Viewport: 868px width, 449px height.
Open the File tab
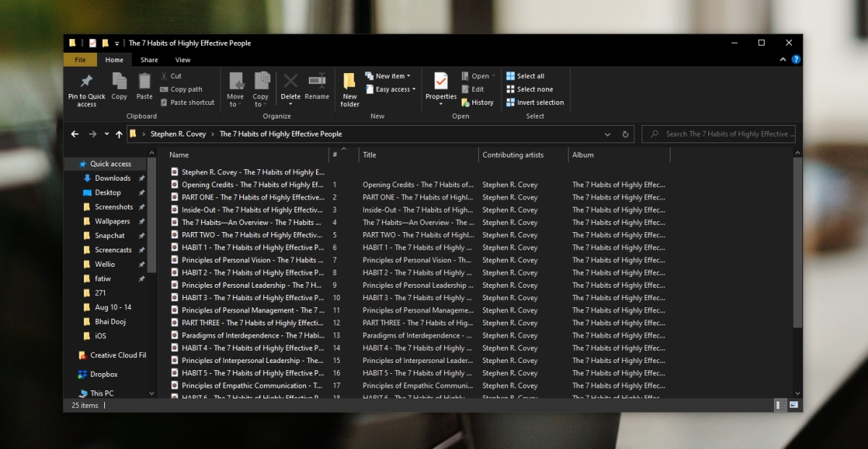[x=80, y=60]
